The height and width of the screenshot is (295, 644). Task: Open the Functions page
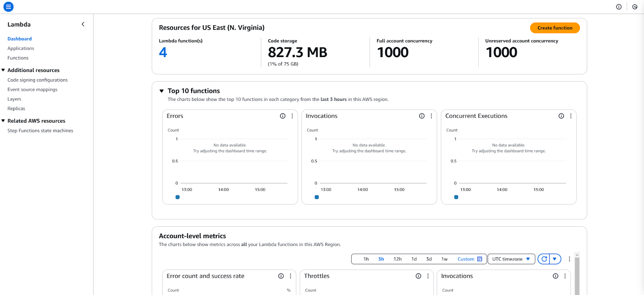18,58
